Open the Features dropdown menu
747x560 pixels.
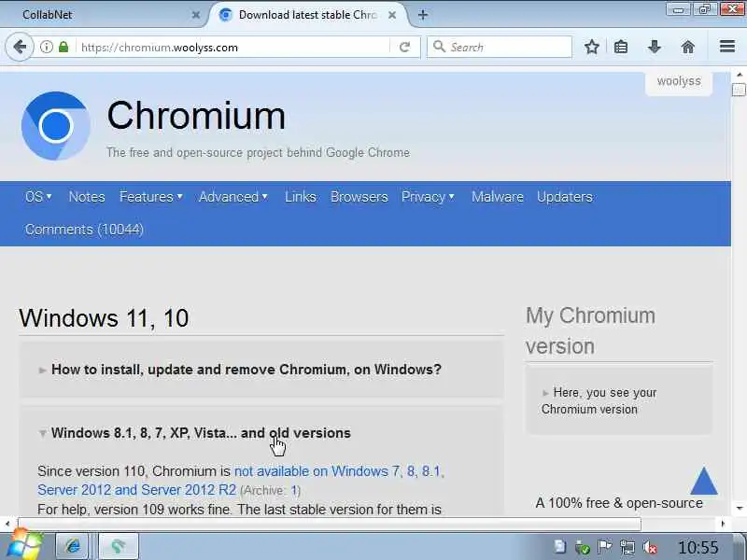pyautogui.click(x=151, y=197)
